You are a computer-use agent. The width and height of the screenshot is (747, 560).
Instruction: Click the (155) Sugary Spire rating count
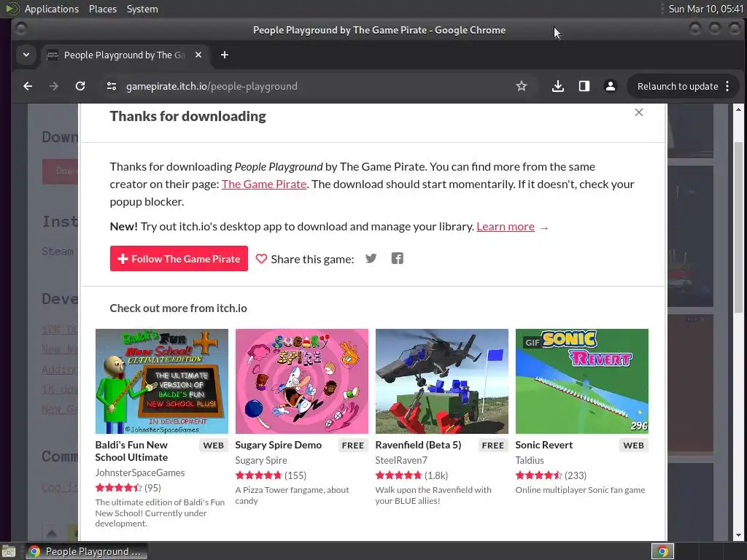click(x=295, y=475)
